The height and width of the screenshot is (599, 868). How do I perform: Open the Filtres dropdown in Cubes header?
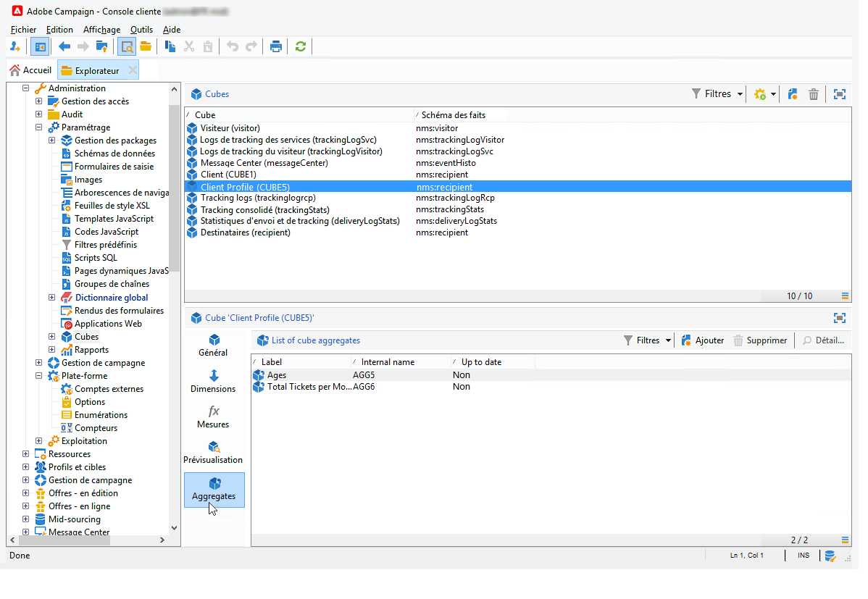click(x=717, y=94)
